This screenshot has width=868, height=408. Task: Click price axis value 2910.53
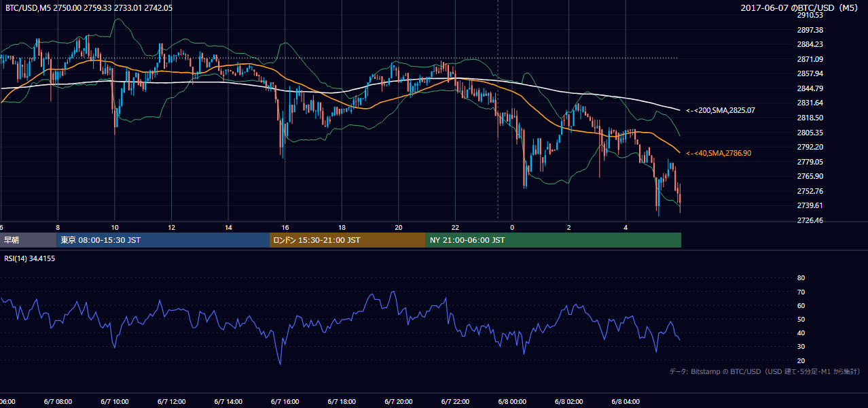[x=810, y=15]
